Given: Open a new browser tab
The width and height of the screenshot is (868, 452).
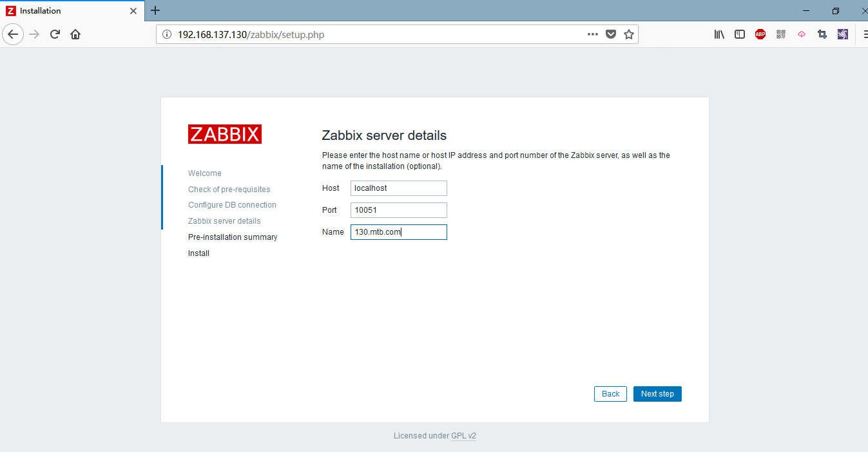Looking at the screenshot, I should [155, 10].
